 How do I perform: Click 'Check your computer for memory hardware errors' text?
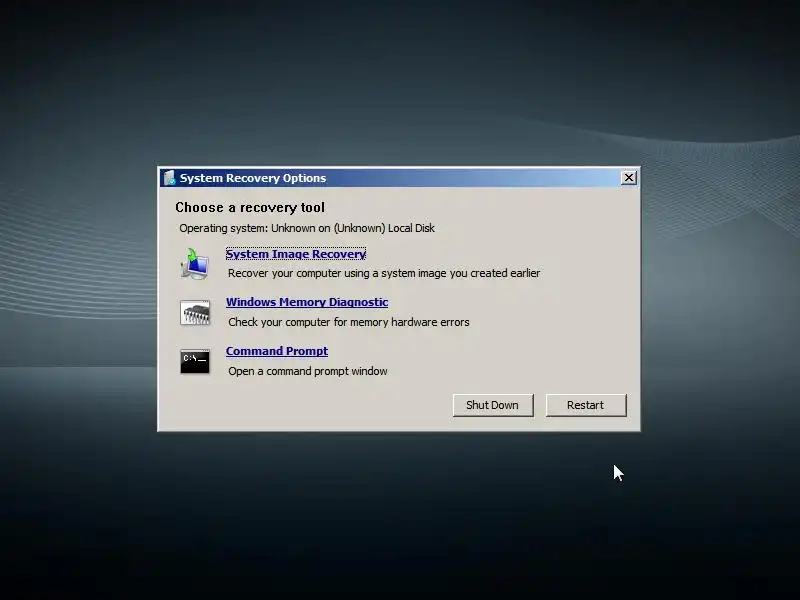click(x=348, y=322)
